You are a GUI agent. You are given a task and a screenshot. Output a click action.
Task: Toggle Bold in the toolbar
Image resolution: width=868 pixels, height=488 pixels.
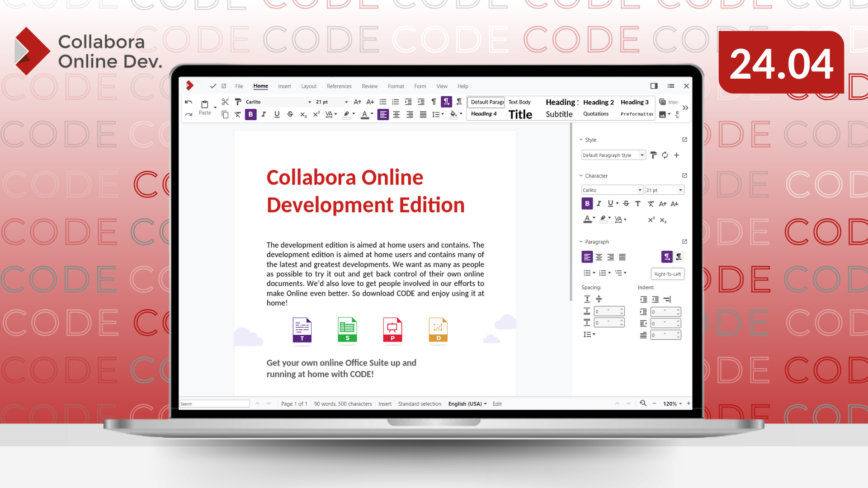pos(250,115)
